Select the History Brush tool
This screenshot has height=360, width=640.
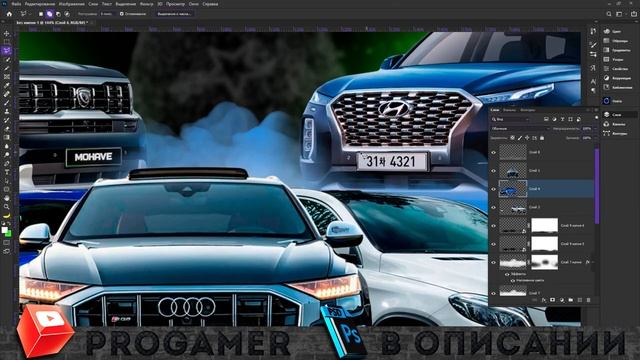(x=7, y=120)
